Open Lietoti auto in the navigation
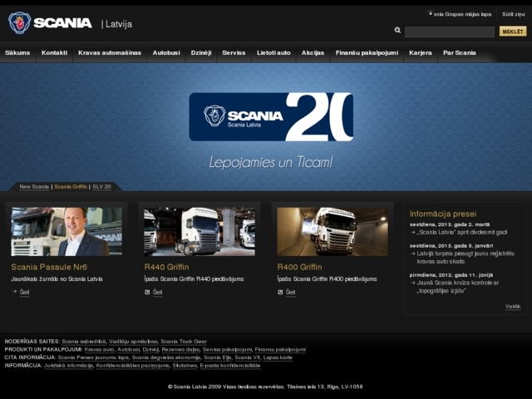This screenshot has height=399, width=532. point(273,52)
